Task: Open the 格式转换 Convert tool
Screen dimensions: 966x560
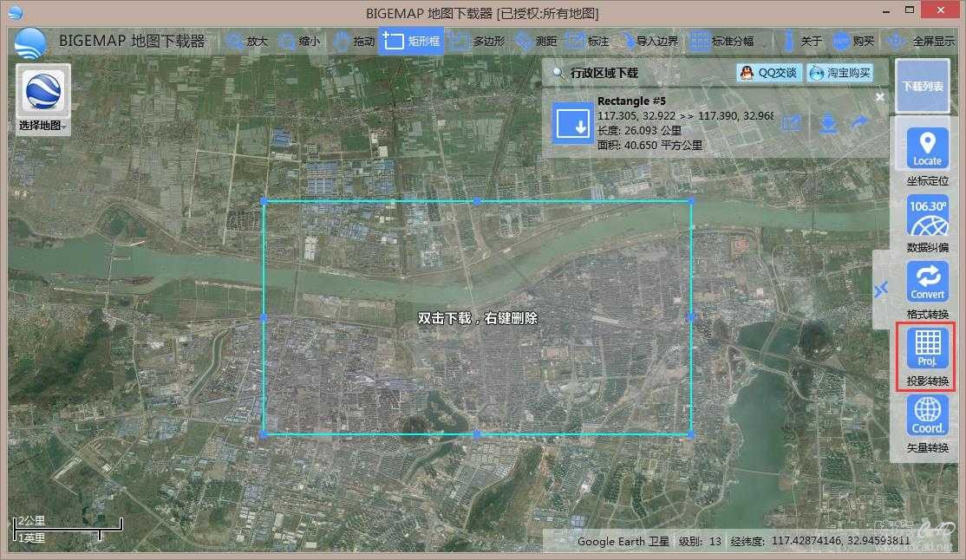Action: 927,283
